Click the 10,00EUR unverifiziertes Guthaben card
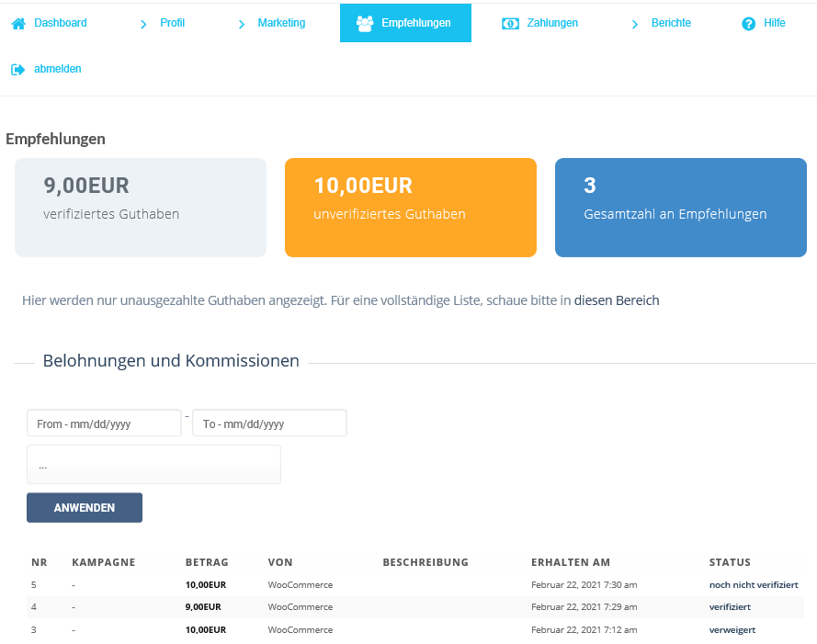The height and width of the screenshot is (644, 817). click(x=411, y=208)
